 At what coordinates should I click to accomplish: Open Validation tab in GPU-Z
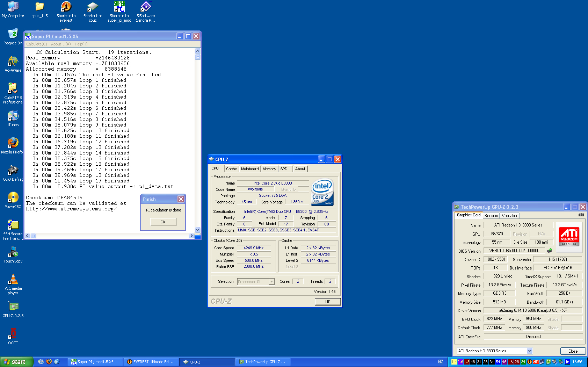(510, 216)
